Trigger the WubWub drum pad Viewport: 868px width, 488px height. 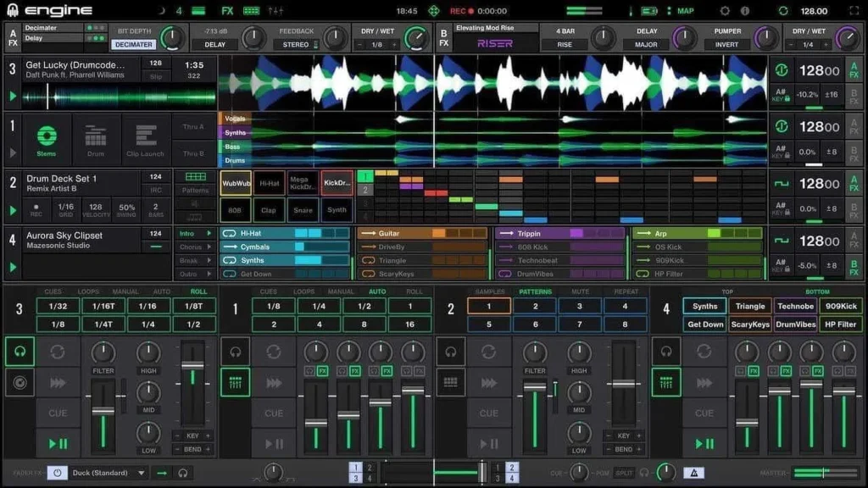click(x=236, y=183)
